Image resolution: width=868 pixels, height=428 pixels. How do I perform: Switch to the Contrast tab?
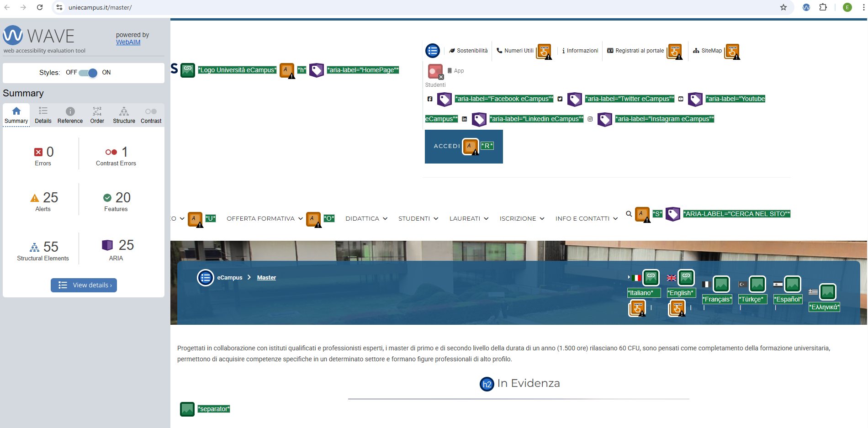pyautogui.click(x=151, y=115)
